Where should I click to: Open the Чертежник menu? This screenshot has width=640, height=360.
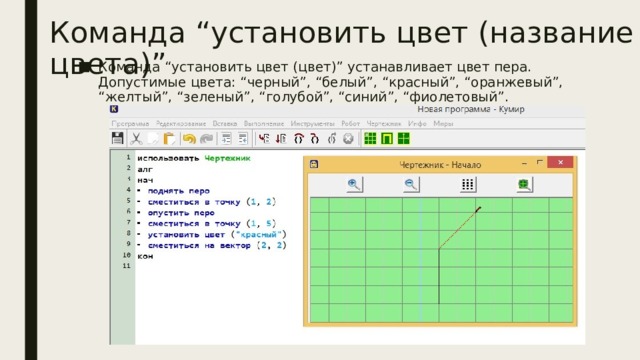point(384,123)
